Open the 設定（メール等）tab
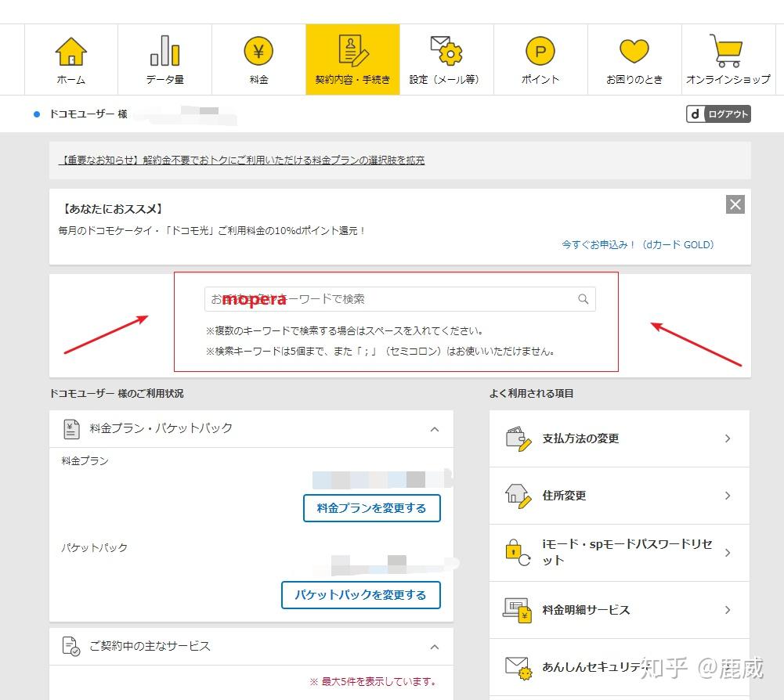 (x=446, y=59)
